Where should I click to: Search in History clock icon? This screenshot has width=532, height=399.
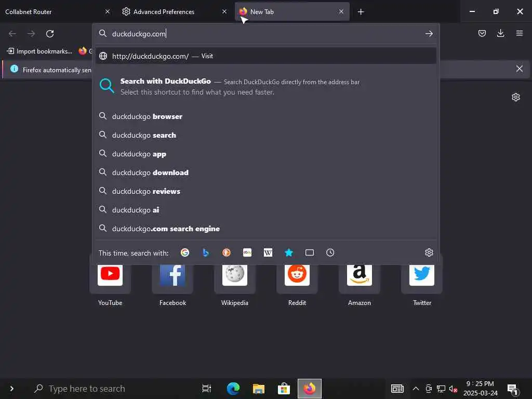tap(330, 252)
